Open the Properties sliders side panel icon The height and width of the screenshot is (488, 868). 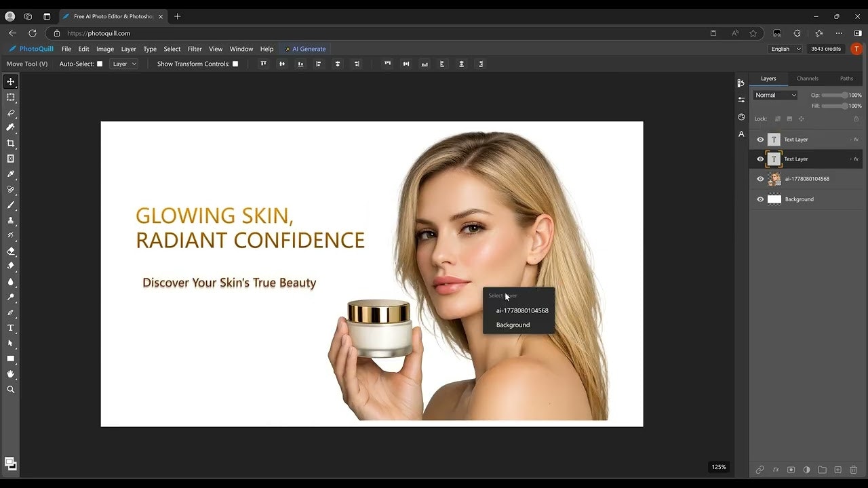[741, 100]
